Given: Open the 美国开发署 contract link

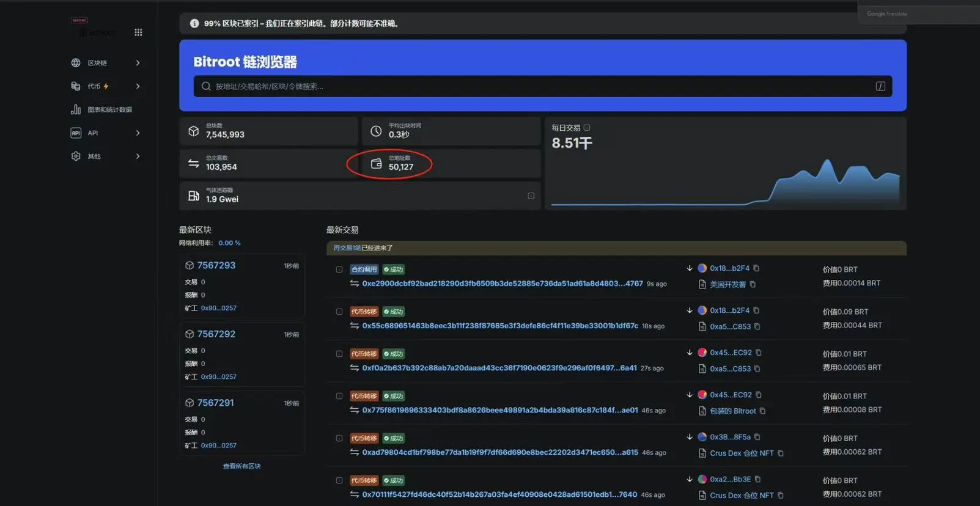Looking at the screenshot, I should pyautogui.click(x=728, y=284).
